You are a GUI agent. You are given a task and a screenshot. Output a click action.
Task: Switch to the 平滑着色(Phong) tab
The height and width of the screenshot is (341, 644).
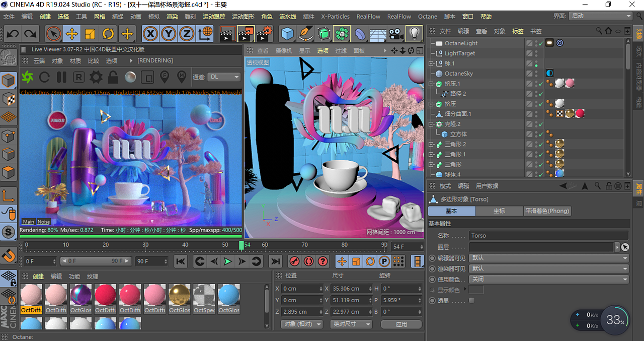tap(547, 211)
